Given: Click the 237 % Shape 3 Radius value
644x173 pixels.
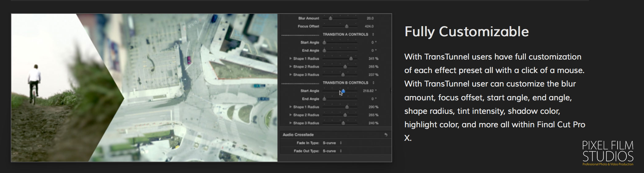Looking at the screenshot, I should pos(373,75).
